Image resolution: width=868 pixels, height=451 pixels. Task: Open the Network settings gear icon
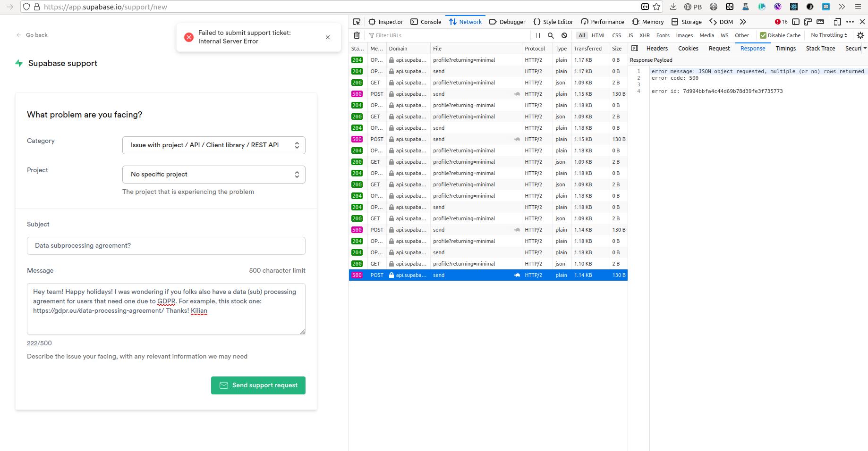pyautogui.click(x=860, y=35)
